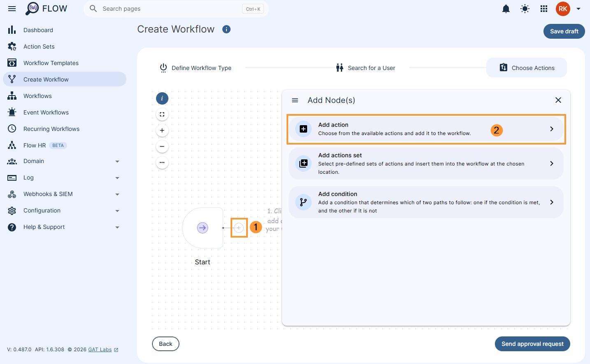Go to Search for a User step
The width and height of the screenshot is (590, 364).
click(366, 68)
